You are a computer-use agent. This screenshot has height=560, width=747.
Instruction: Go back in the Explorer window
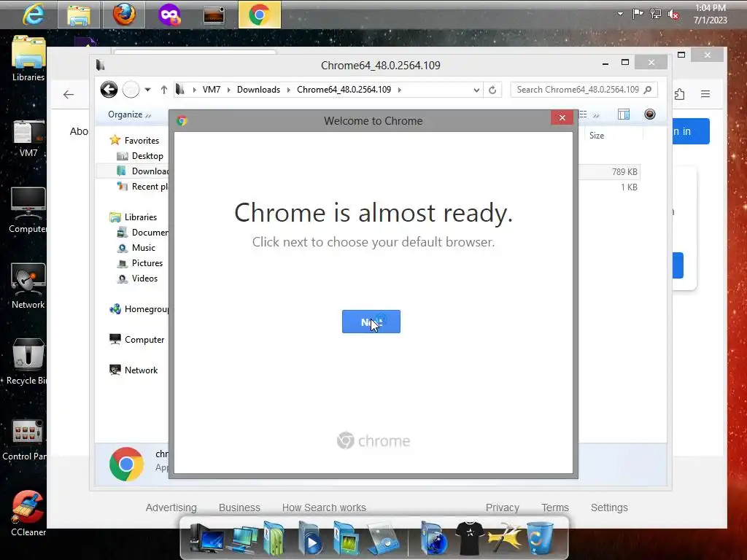point(109,90)
